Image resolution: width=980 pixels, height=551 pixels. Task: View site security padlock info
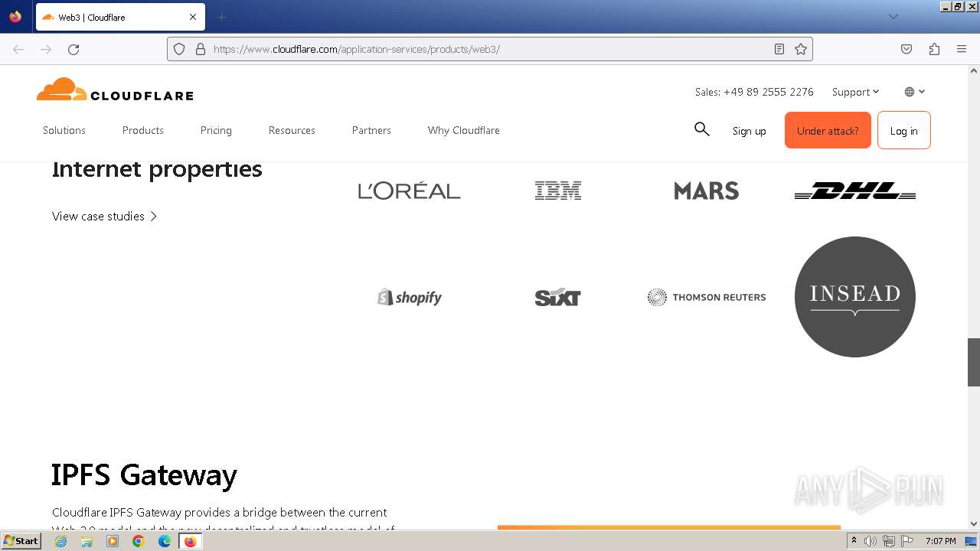[x=201, y=49]
